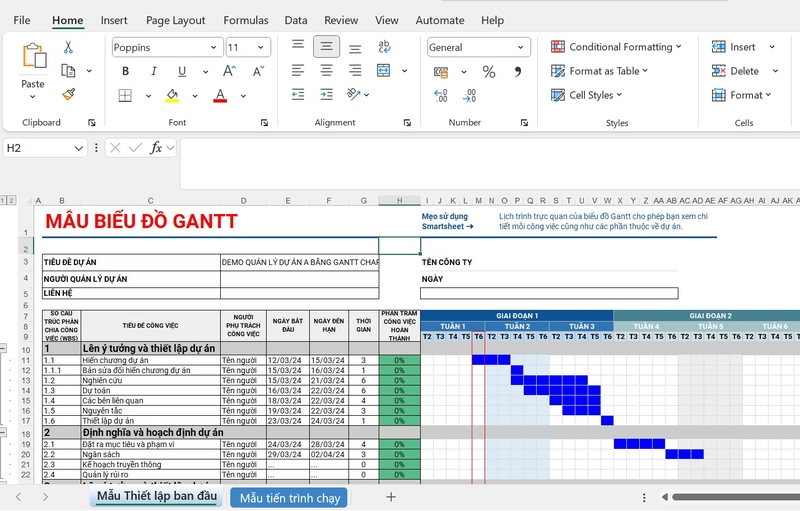Click the Mẹo sử dụng Smartsheet link

pos(447,221)
